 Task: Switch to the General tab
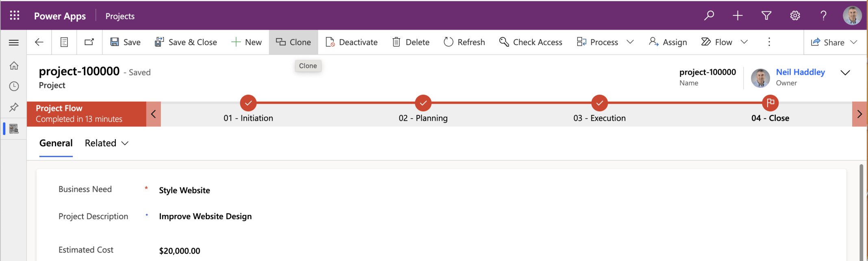(56, 143)
